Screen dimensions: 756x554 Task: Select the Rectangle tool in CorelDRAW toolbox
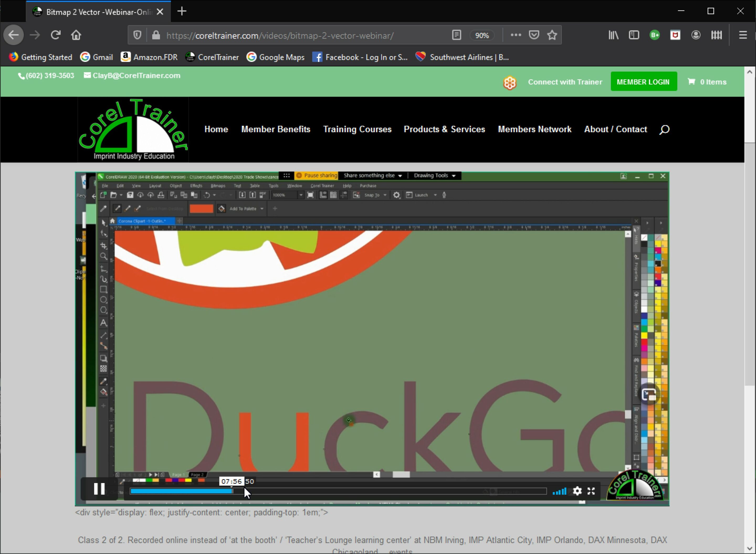coord(104,289)
